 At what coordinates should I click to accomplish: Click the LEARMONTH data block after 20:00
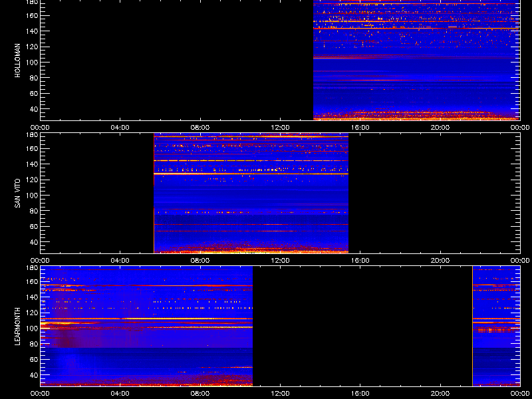point(496,327)
